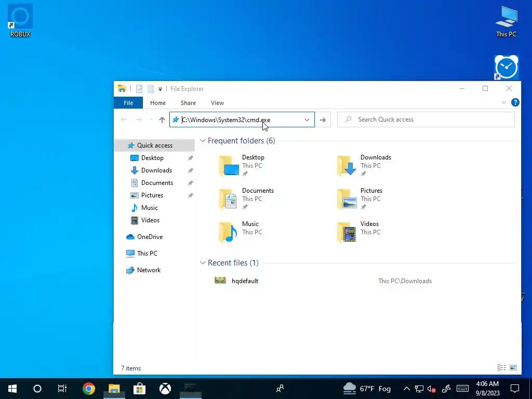The height and width of the screenshot is (399, 532).
Task: Open Xbox app from taskbar
Action: click(165, 389)
